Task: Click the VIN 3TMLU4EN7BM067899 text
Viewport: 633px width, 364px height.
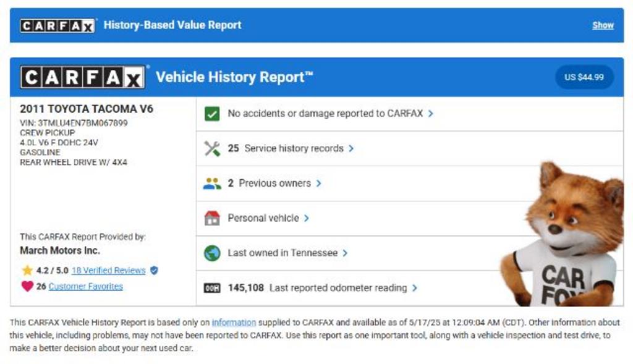Action: click(74, 123)
